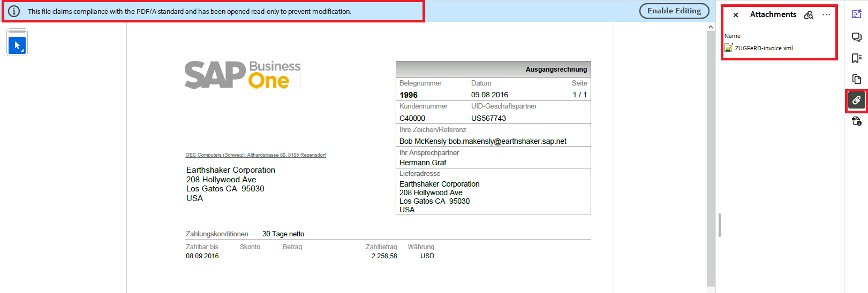
Task: Toggle the Attachments paperclip icon
Action: pyautogui.click(x=856, y=101)
